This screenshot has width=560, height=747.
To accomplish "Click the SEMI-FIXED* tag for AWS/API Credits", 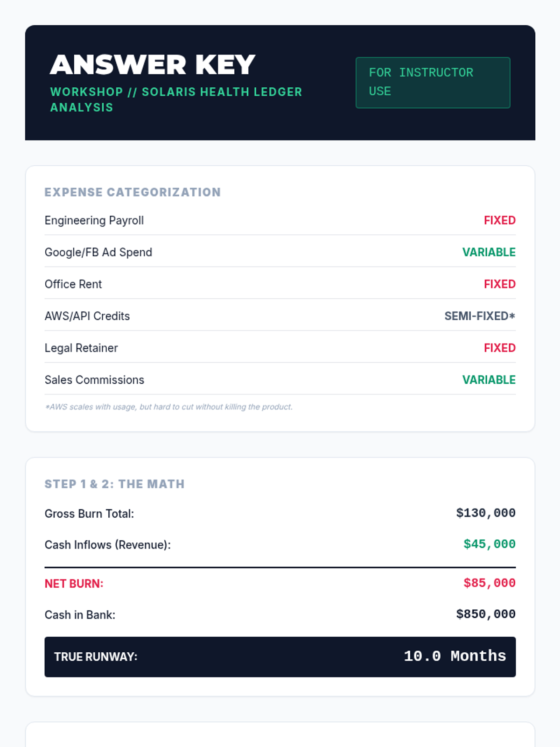I will pos(479,316).
